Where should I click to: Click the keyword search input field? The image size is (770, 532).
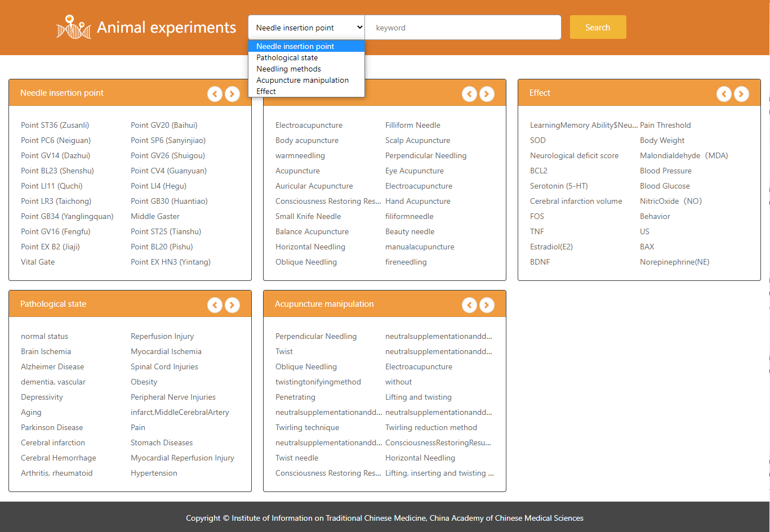point(463,28)
